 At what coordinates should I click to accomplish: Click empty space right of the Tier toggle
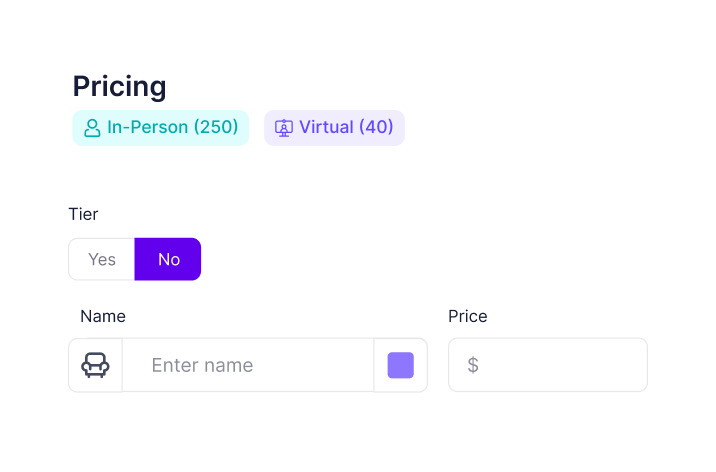click(x=420, y=259)
